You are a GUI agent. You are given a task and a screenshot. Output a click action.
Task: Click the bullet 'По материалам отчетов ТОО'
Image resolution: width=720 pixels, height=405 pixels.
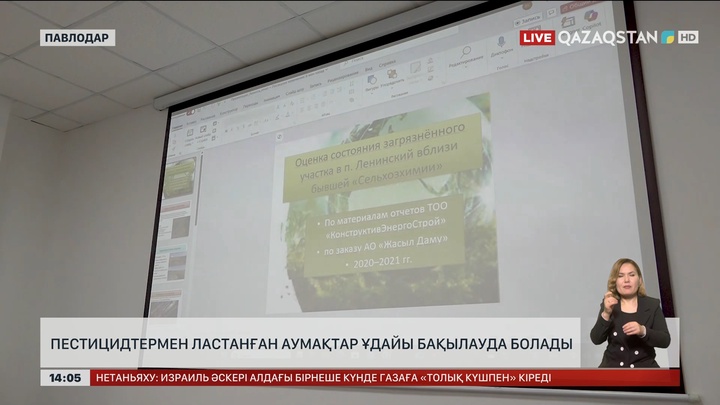384,215
